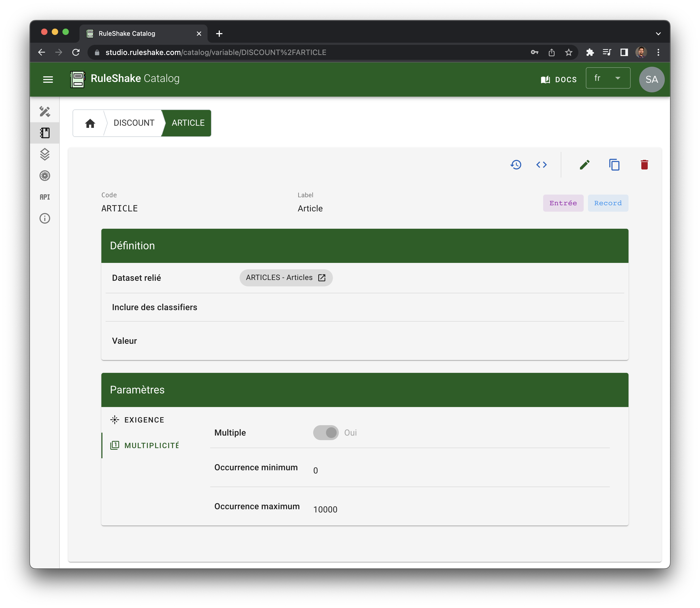This screenshot has height=608, width=700.
Task: Go to the DISCOUNT breadcrumb
Action: pyautogui.click(x=134, y=123)
